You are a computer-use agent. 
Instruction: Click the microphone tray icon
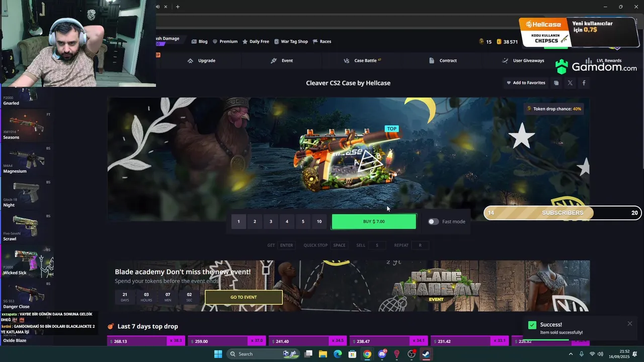tap(582, 354)
